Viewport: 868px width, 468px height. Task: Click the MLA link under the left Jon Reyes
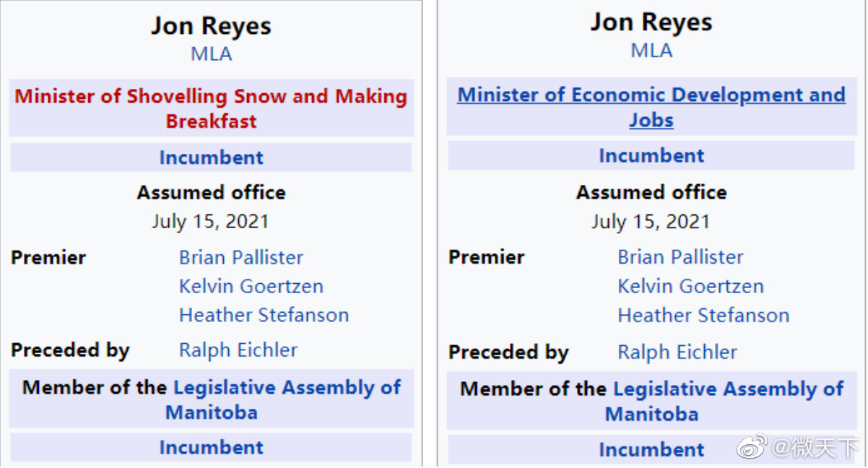tap(211, 54)
